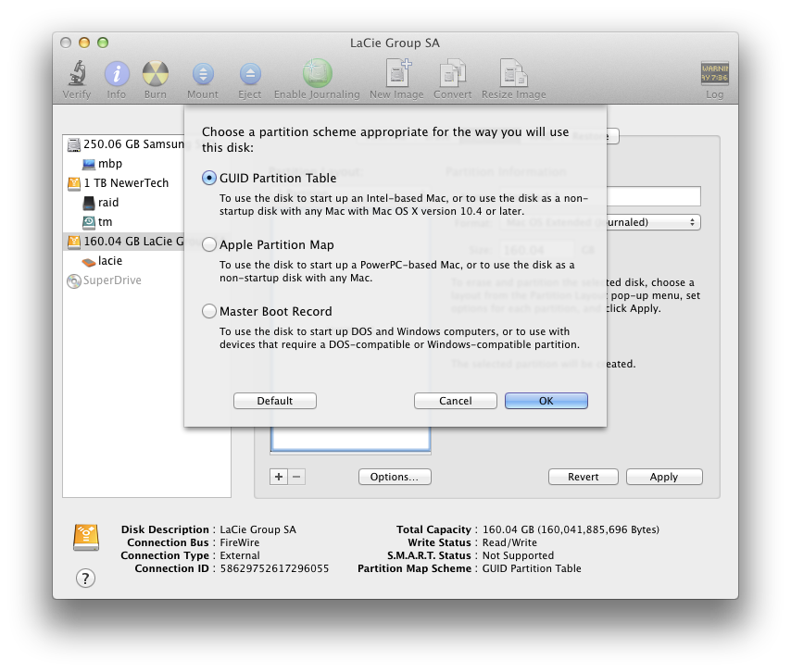
Task: Click the LaCie disk icon beside Disk Description
Action: [x=86, y=538]
